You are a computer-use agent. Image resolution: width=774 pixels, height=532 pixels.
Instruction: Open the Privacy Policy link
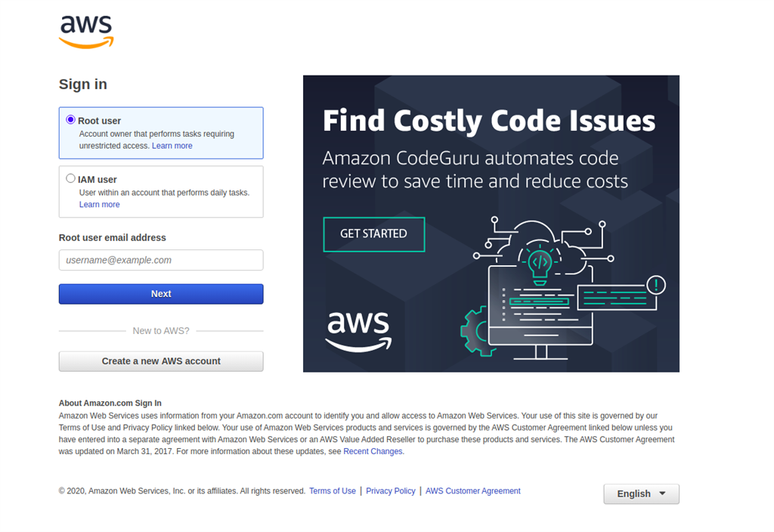(391, 491)
